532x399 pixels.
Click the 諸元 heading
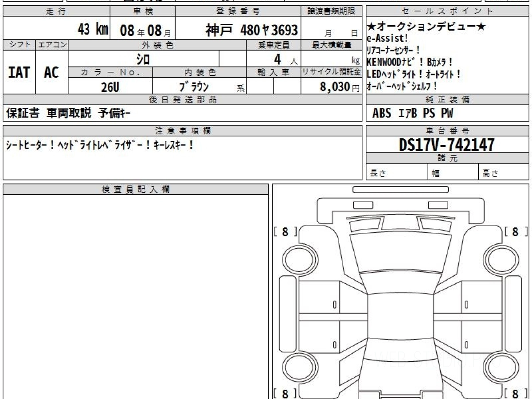[447, 158]
